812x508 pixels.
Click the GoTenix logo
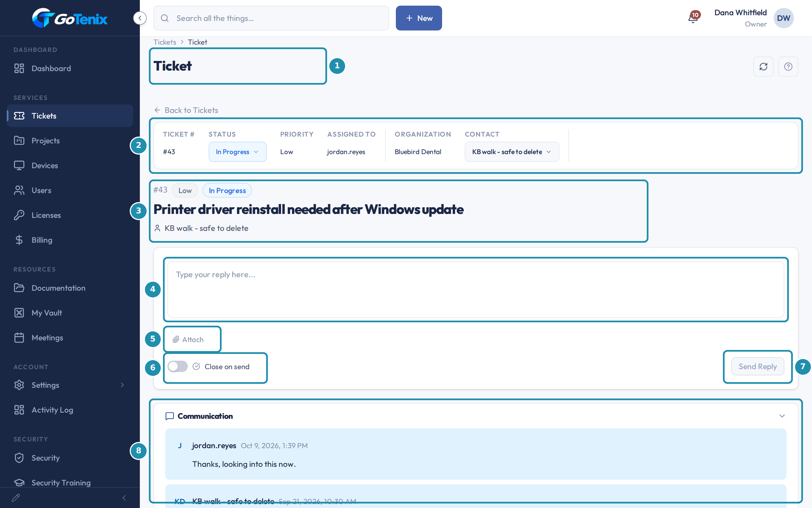point(70,18)
